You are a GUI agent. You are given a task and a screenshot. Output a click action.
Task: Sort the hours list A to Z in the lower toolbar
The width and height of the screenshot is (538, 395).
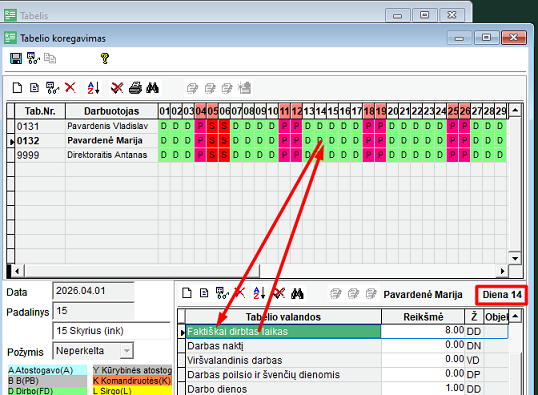pos(259,293)
